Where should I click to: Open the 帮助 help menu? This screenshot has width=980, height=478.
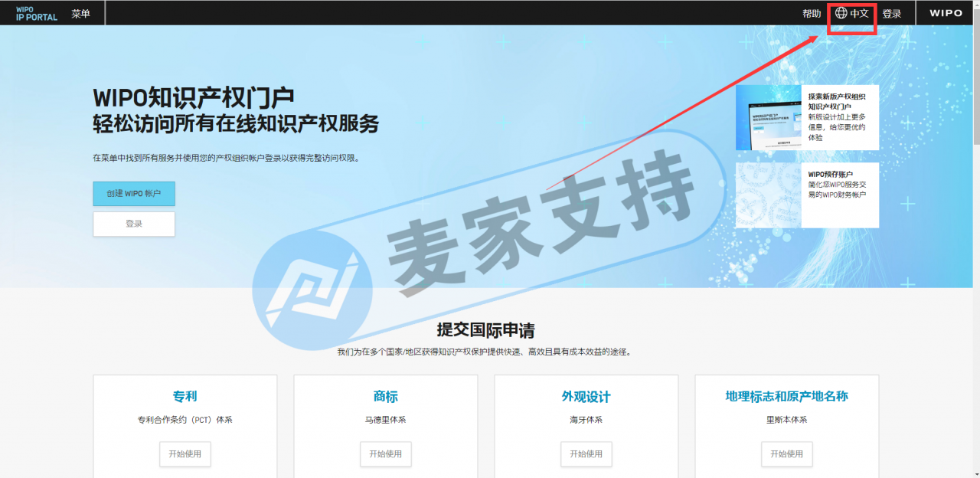(812, 13)
